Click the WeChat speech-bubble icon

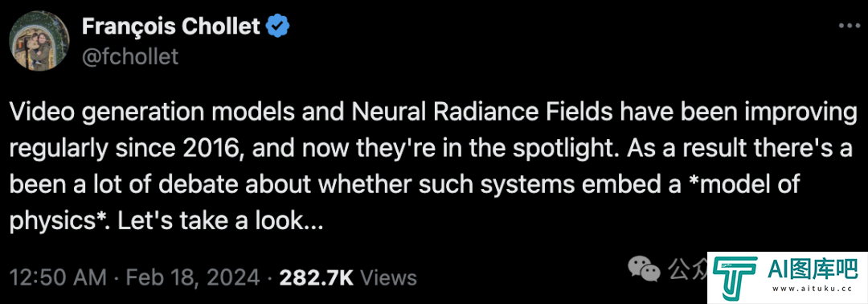pyautogui.click(x=645, y=268)
